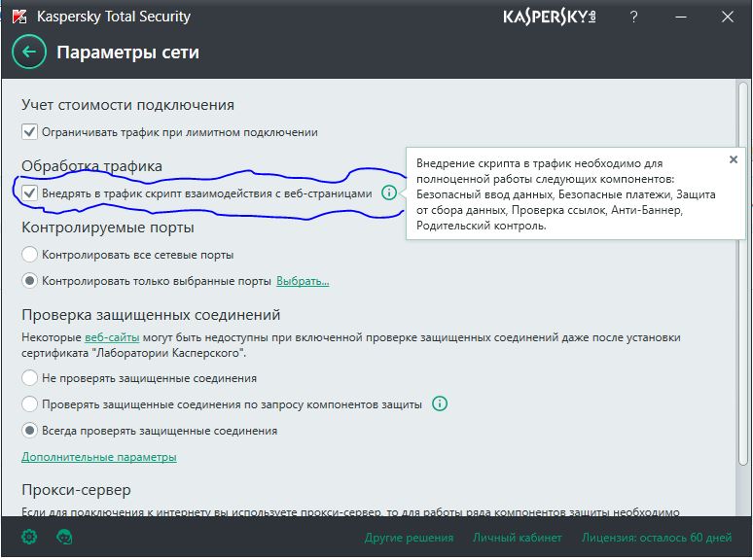Select 'Проверять защищенные соединения по запросу' radio

coord(29,403)
